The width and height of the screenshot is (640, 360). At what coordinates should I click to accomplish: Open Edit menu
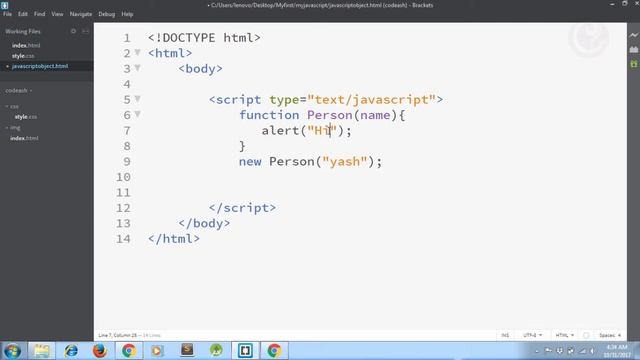22,14
